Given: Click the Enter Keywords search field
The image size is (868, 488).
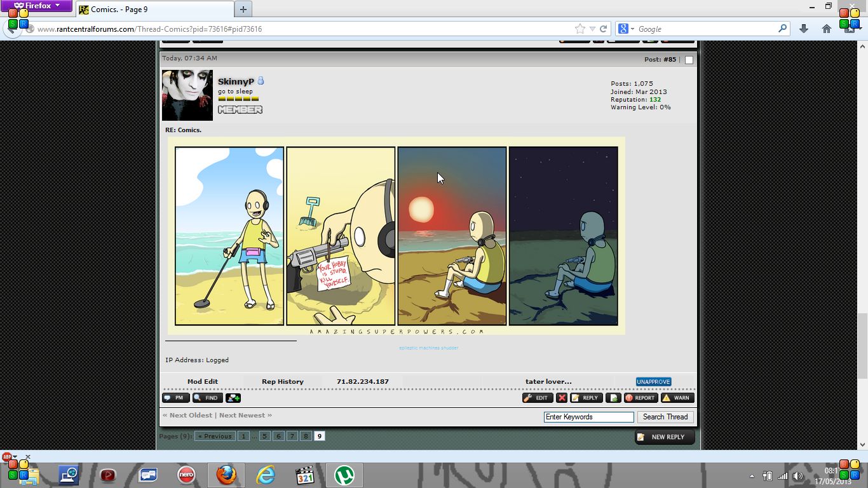Looking at the screenshot, I should point(589,417).
